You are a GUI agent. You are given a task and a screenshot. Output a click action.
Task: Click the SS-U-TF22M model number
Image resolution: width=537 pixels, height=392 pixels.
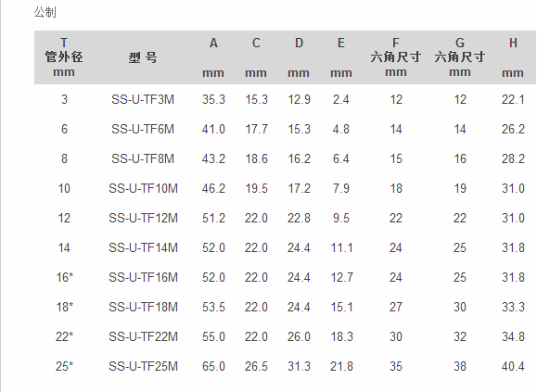tap(143, 336)
